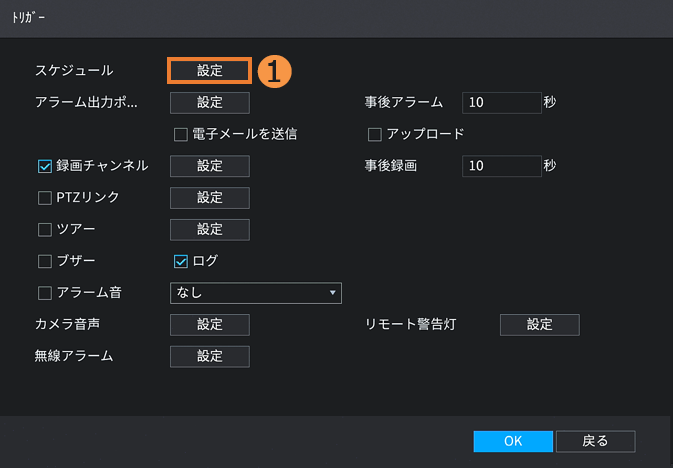Viewport: 673px width, 468px height.
Task: Click the 事後録画 seconds input field
Action: [x=501, y=166]
